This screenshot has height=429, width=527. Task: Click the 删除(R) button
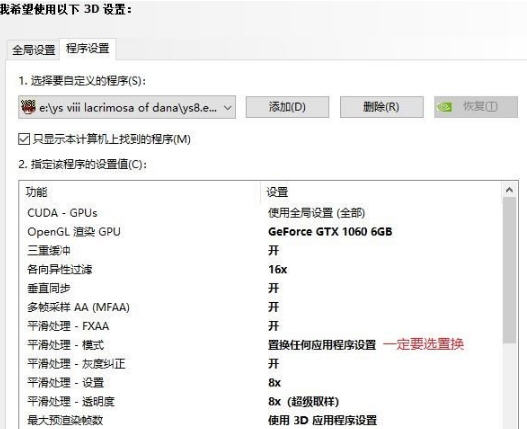381,107
